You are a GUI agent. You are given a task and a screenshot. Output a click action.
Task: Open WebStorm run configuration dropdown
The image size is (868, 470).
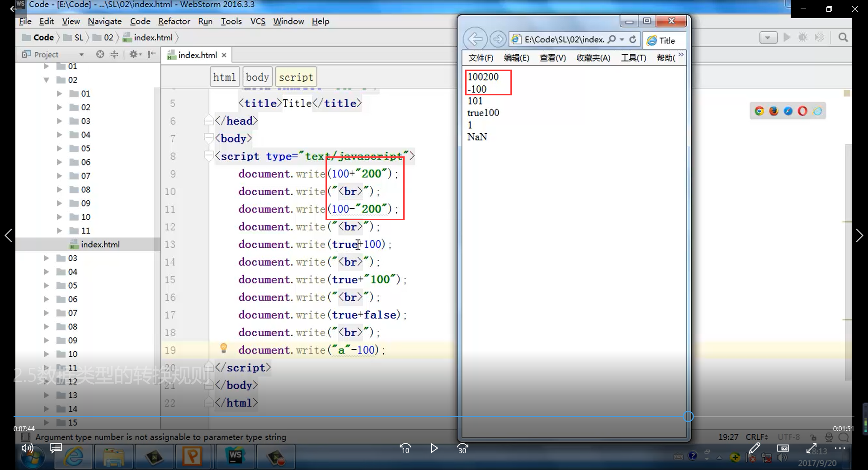[768, 38]
